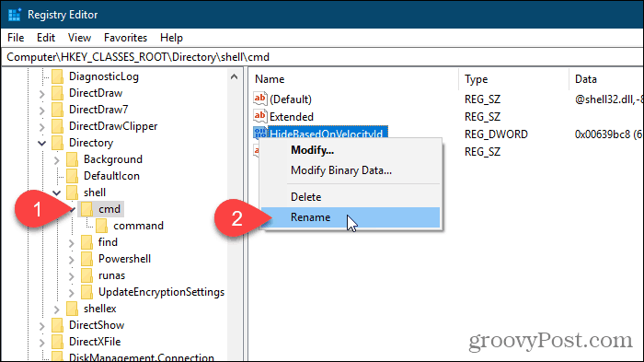644x362 pixels.
Task: Choose Modify... from context menu
Action: [351, 150]
